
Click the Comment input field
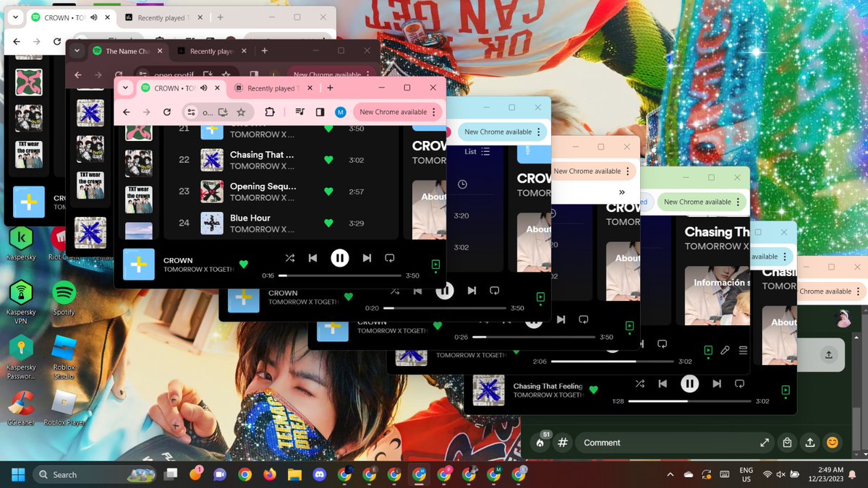point(674,442)
